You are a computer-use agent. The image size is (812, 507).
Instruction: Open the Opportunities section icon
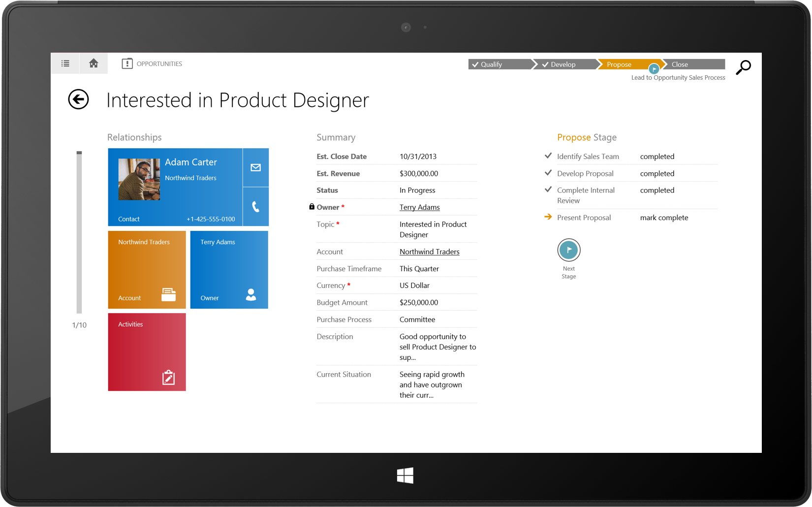(127, 63)
